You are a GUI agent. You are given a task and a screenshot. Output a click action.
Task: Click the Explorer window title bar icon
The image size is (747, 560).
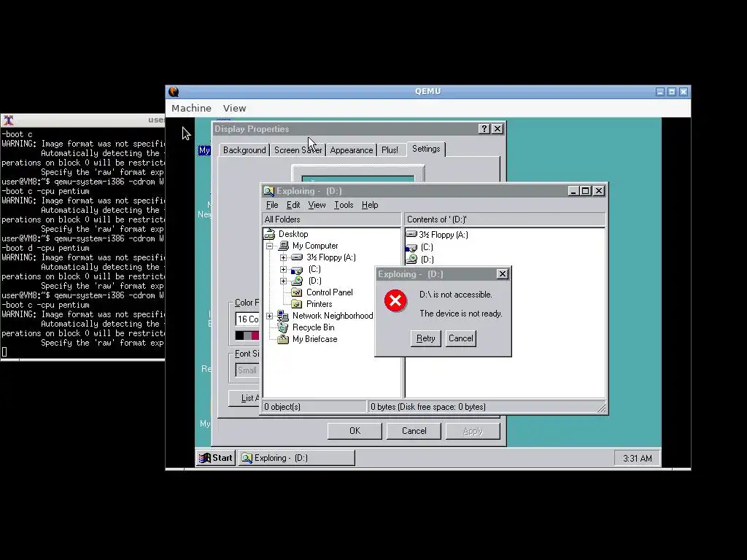269,191
